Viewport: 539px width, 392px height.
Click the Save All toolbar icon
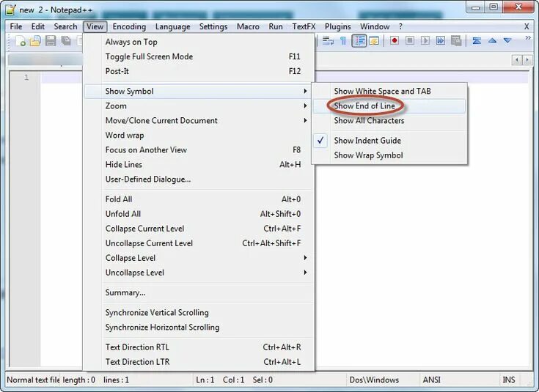(66, 41)
